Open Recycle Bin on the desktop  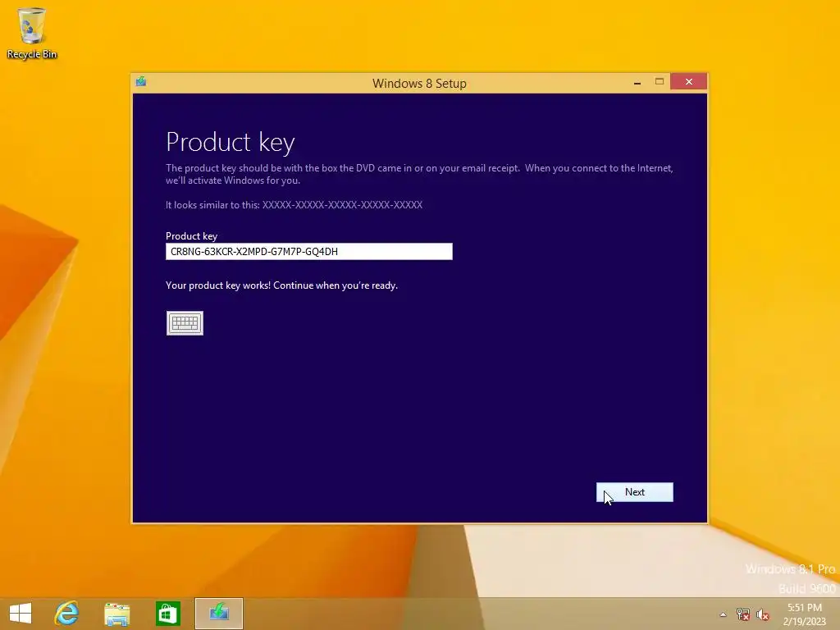click(32, 33)
